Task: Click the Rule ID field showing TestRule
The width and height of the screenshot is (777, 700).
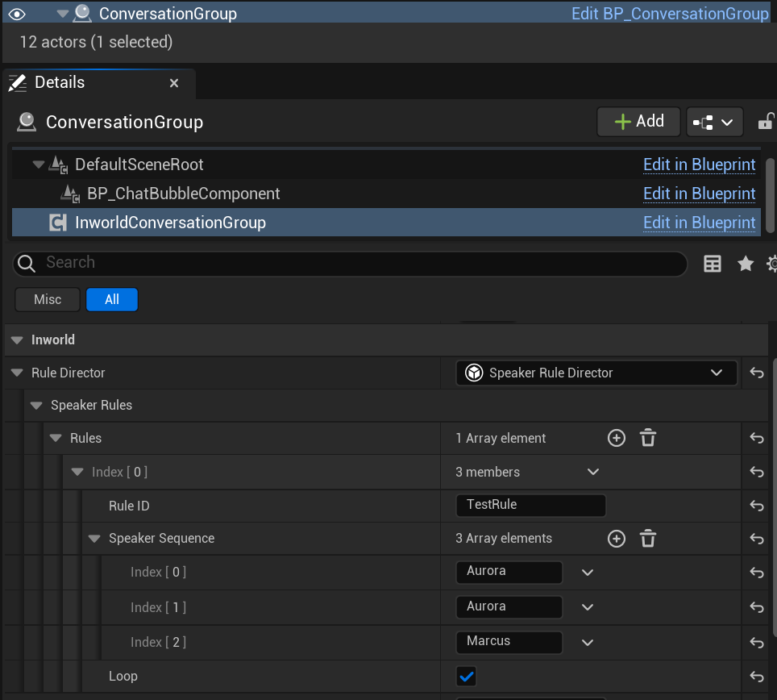Action: pyautogui.click(x=530, y=506)
